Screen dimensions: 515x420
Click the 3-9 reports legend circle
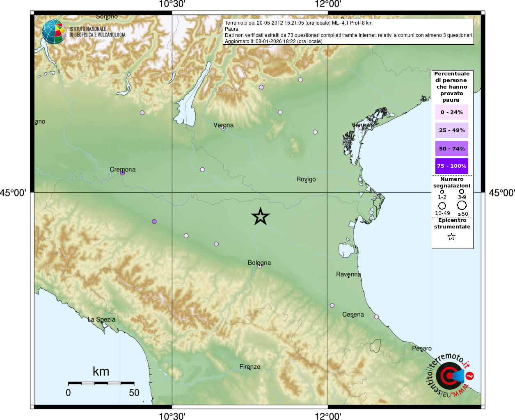pyautogui.click(x=462, y=192)
